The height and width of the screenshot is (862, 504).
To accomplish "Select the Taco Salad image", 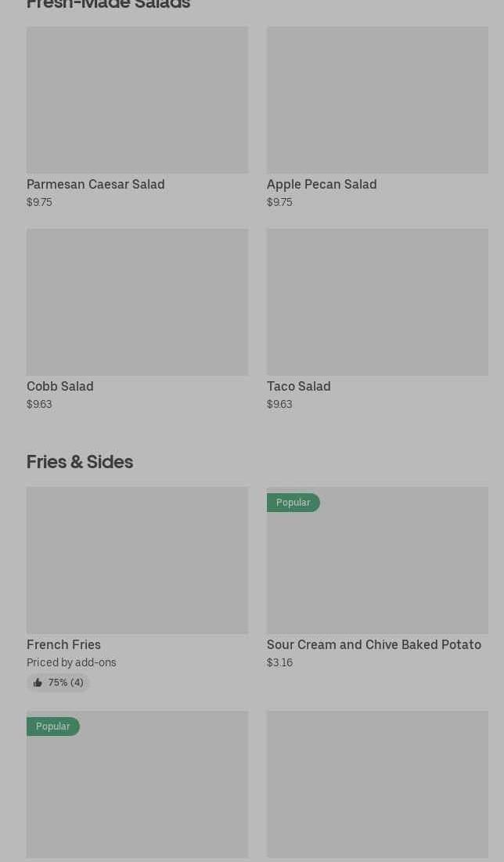I will tap(377, 302).
